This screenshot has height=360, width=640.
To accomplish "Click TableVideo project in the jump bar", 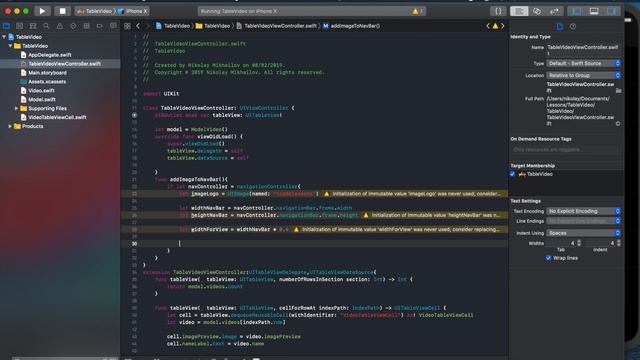I will click(x=173, y=26).
